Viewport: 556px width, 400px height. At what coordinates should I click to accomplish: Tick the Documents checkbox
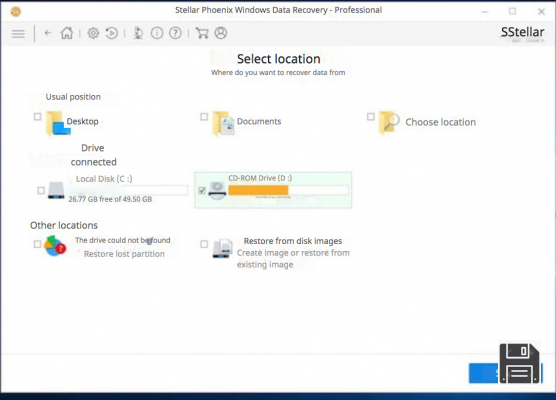[204, 117]
